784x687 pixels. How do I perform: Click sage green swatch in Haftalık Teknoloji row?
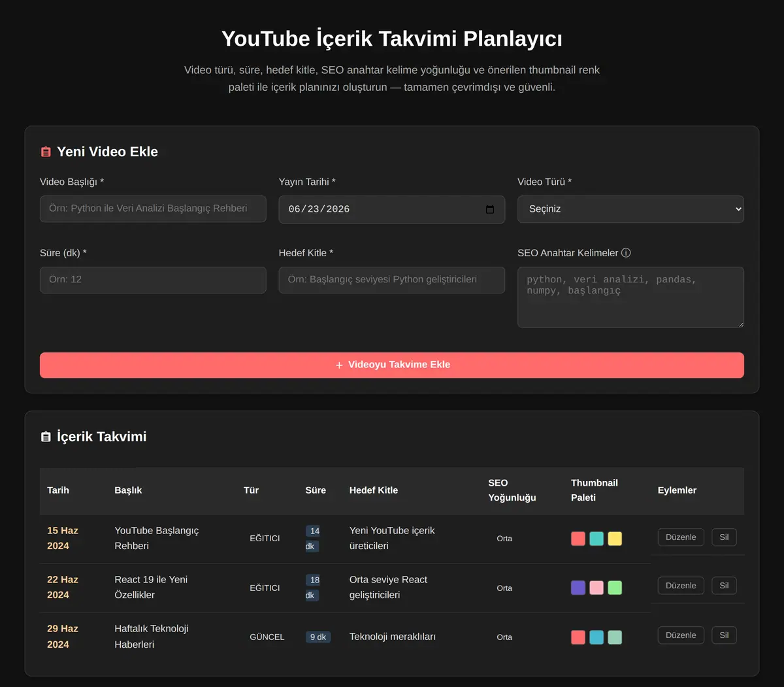pos(615,637)
